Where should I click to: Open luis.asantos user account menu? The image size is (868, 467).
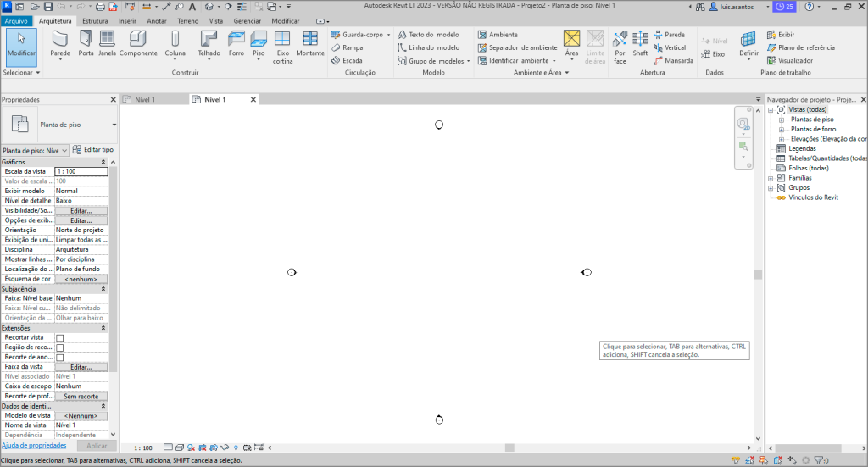tap(739, 7)
